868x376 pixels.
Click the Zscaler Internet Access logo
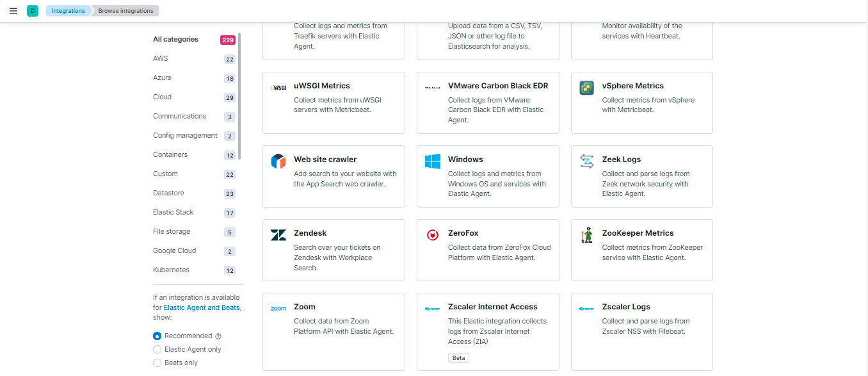tap(433, 309)
